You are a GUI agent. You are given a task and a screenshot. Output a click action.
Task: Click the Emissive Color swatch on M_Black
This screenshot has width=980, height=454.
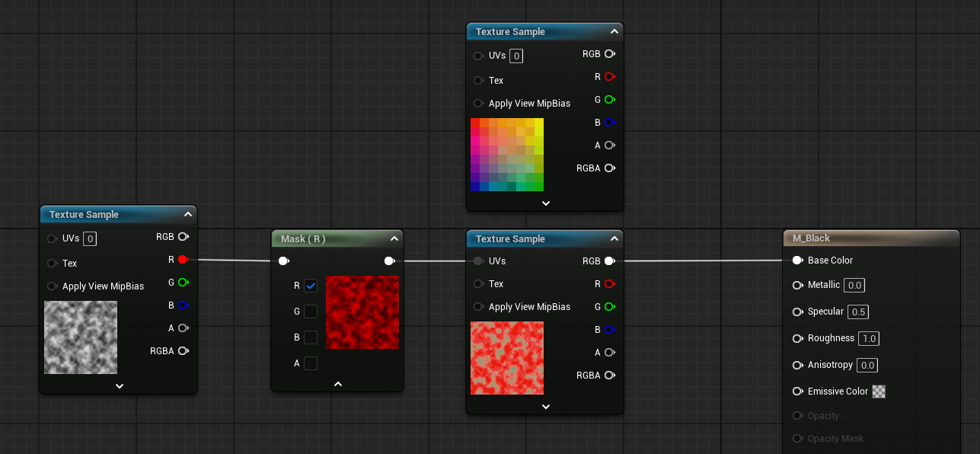pos(879,392)
